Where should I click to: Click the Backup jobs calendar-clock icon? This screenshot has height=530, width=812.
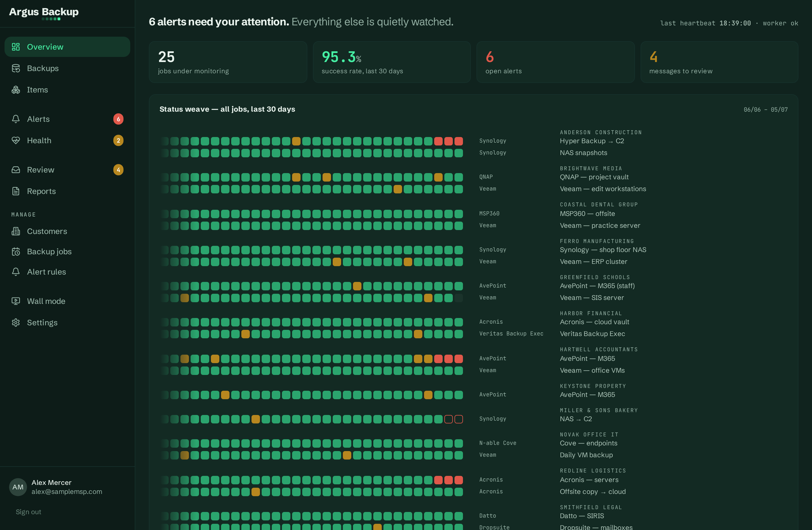pyautogui.click(x=16, y=252)
